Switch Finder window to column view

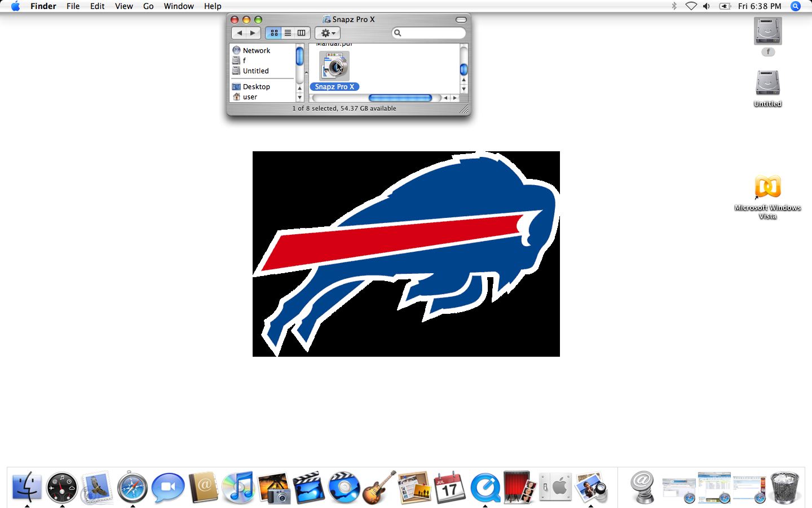(302, 33)
